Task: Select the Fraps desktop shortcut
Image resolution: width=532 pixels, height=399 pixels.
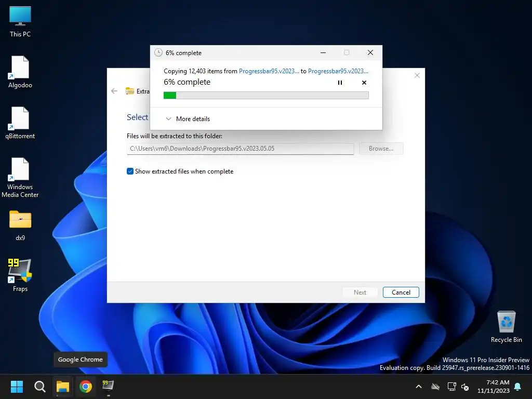Action: pyautogui.click(x=20, y=275)
